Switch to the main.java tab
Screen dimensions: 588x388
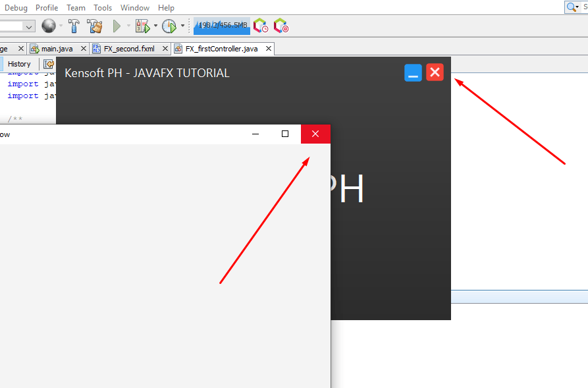(x=56, y=48)
